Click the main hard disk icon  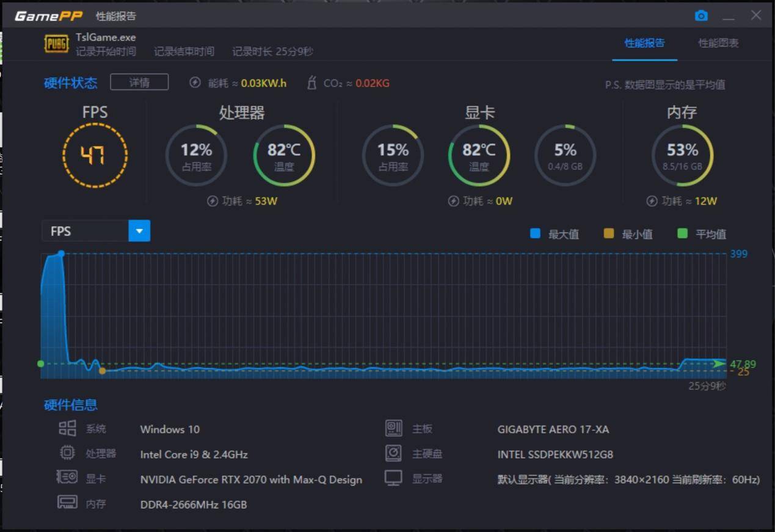coord(394,453)
